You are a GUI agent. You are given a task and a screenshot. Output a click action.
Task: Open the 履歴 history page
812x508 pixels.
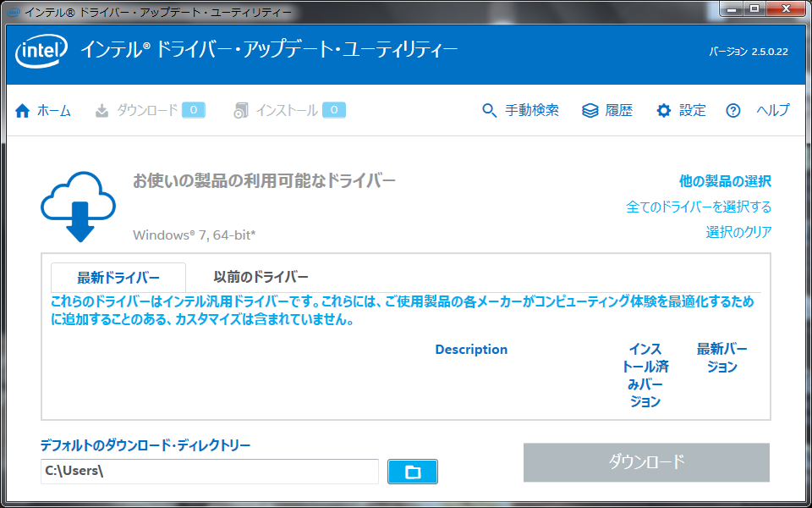(x=619, y=110)
